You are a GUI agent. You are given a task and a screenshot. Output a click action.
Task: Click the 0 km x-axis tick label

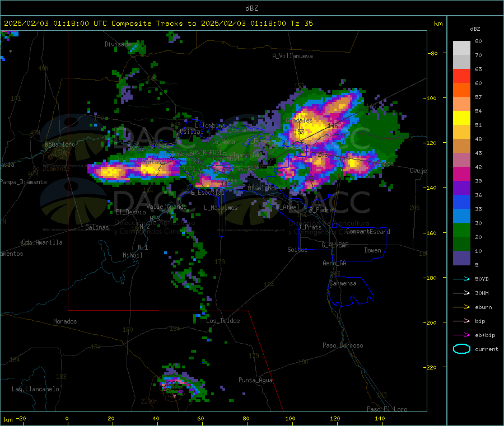(x=67, y=418)
